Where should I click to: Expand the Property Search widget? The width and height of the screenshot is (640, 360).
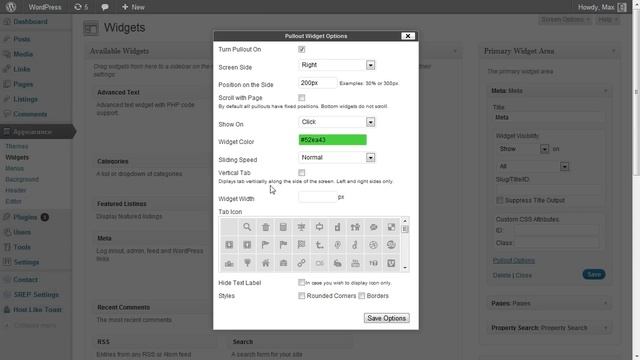pyautogui.click(x=605, y=328)
